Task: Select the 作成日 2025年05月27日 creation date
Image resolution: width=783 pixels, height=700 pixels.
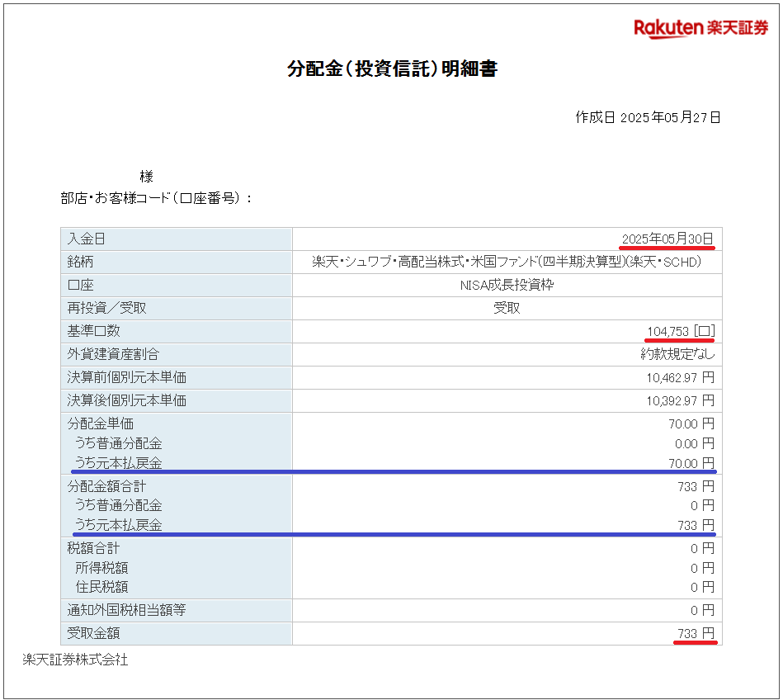Action: (648, 117)
